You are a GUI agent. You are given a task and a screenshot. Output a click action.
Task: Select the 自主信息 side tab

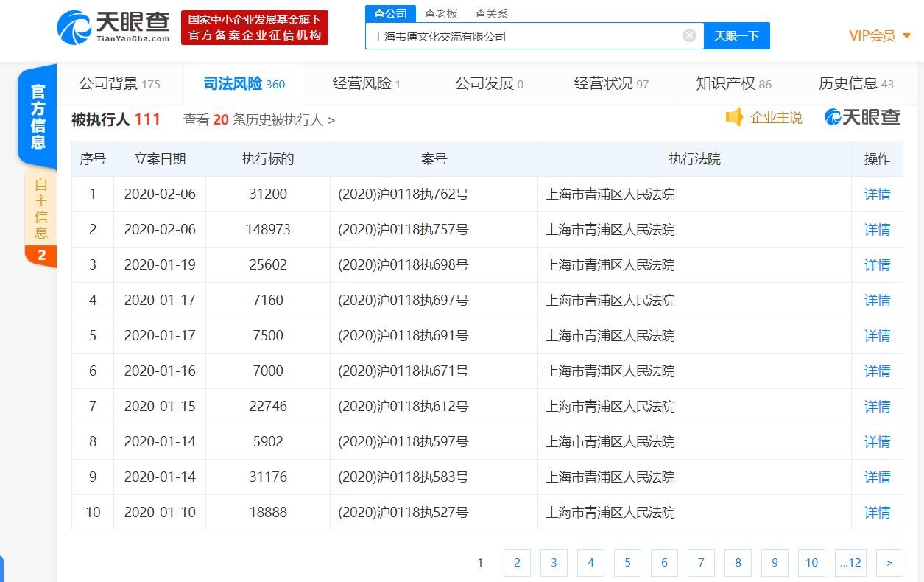[41, 210]
